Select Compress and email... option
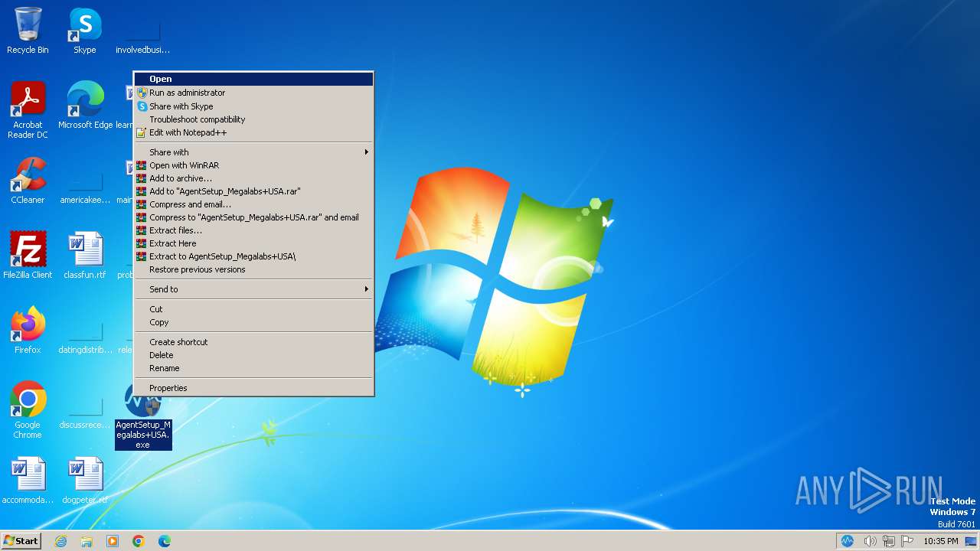The height and width of the screenshot is (551, 980). tap(253, 204)
